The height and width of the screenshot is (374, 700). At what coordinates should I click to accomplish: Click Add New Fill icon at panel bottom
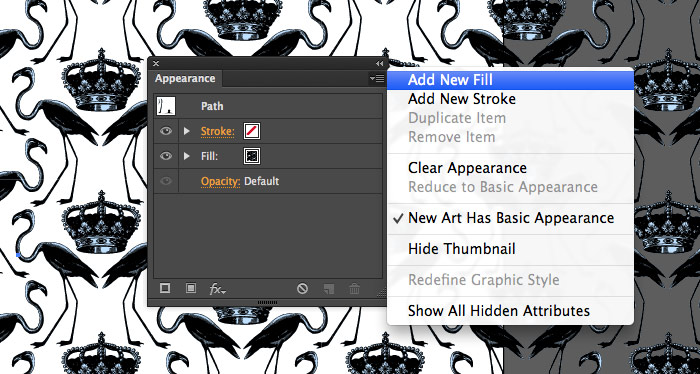191,289
